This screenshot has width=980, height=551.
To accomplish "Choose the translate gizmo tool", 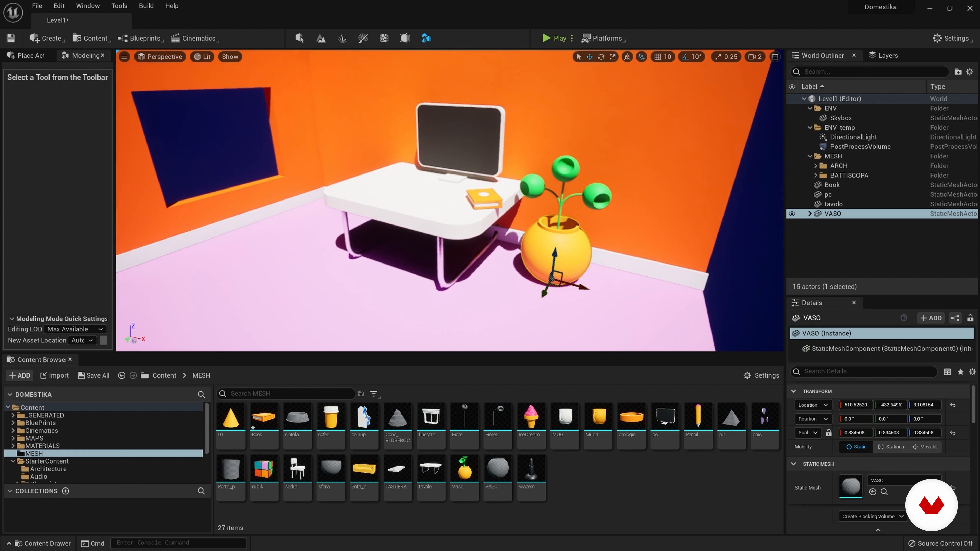I will pyautogui.click(x=589, y=57).
